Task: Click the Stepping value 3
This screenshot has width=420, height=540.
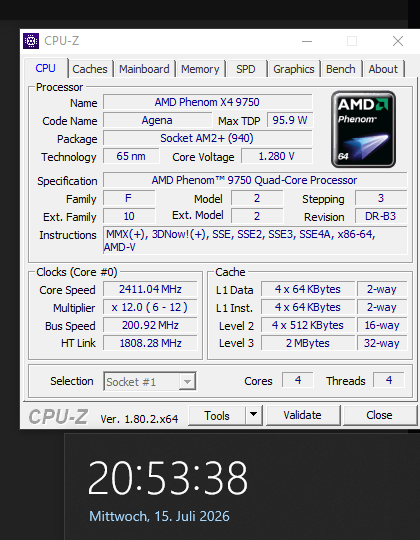Action: 381,198
